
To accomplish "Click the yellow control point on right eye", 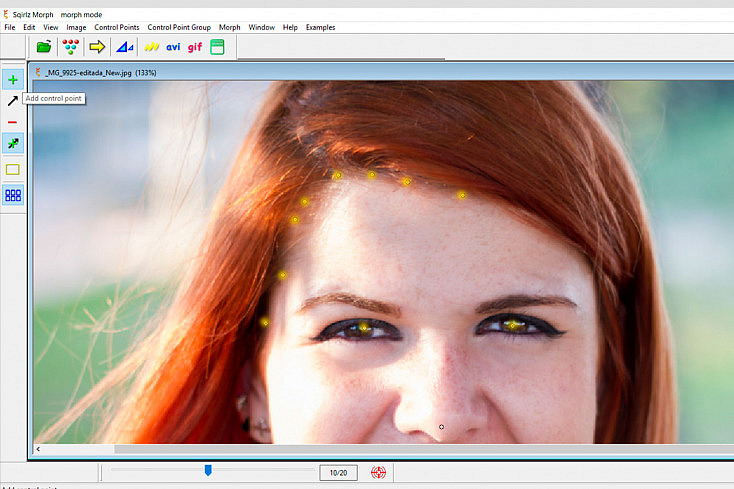I will tap(513, 325).
